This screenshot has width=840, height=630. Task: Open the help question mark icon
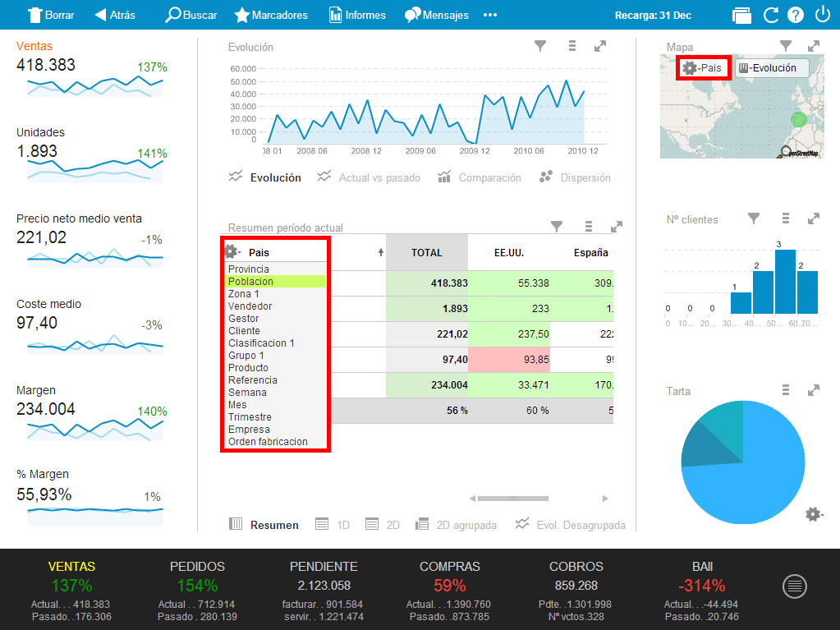pyautogui.click(x=795, y=15)
